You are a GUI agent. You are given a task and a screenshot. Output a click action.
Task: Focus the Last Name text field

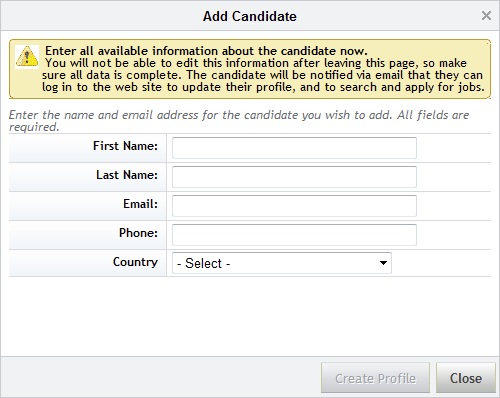pyautogui.click(x=294, y=177)
